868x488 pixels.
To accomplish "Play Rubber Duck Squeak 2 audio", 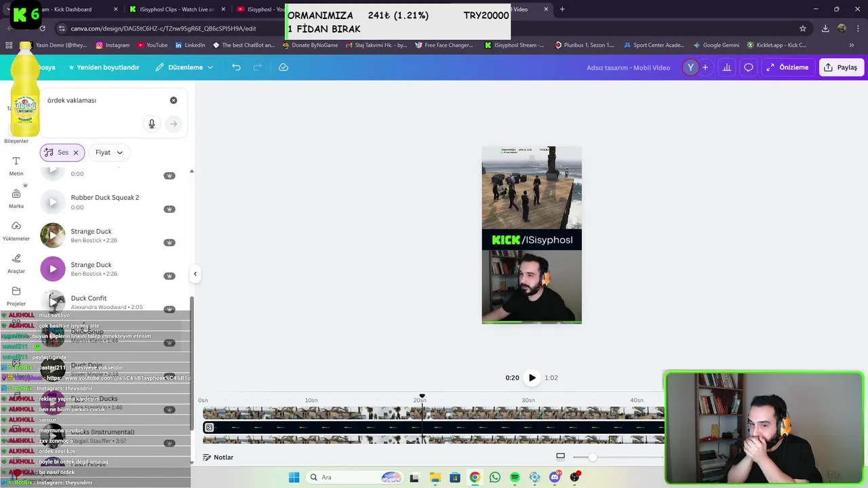I will point(53,202).
